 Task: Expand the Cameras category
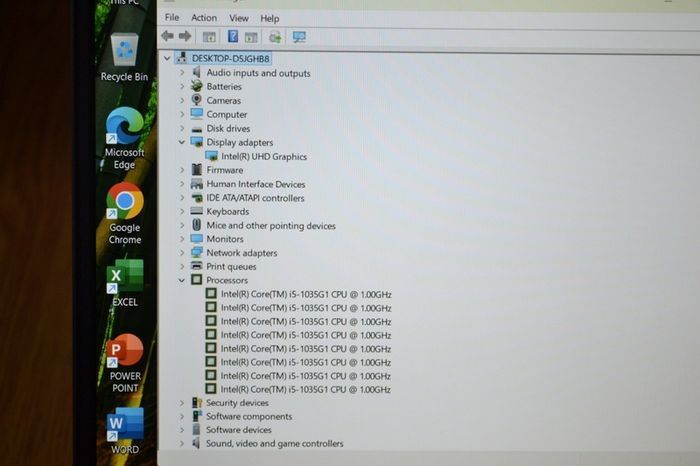coord(182,100)
